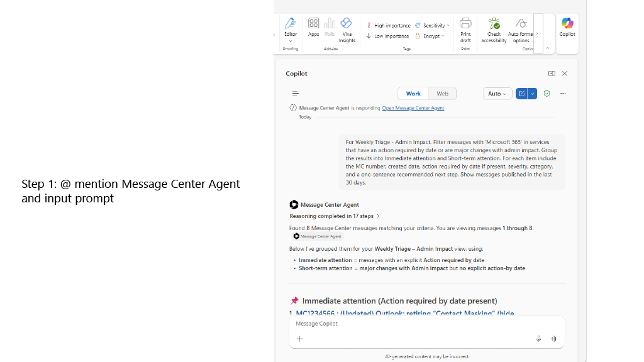
Task: Run Check accessibility
Action: 494,28
